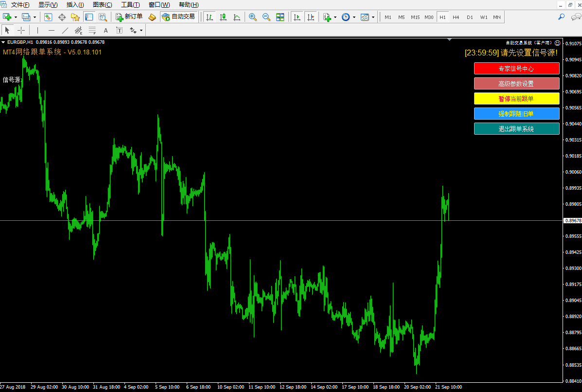The image size is (582, 392).
Task: Click the zoom in magnifier icon
Action: pos(253,17)
